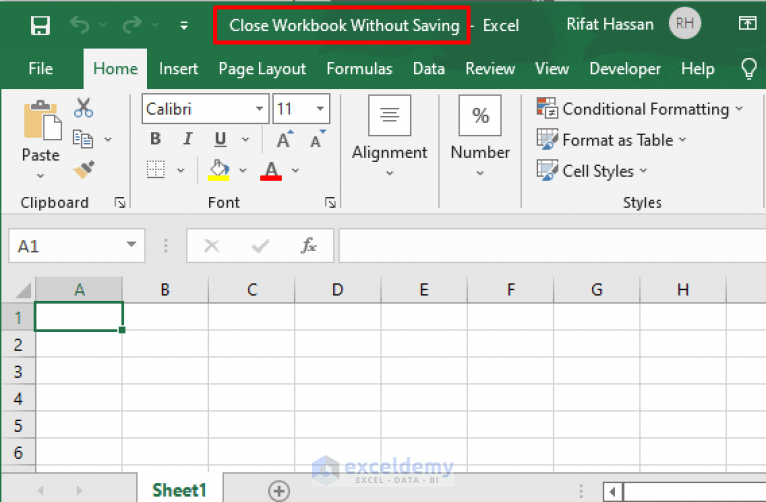The width and height of the screenshot is (766, 502).
Task: Expand the Number group button
Action: 480,136
